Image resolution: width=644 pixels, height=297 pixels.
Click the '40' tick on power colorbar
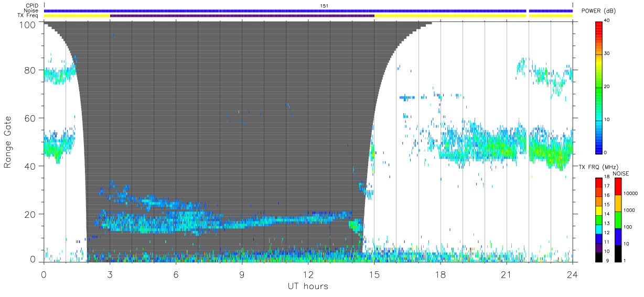608,20
